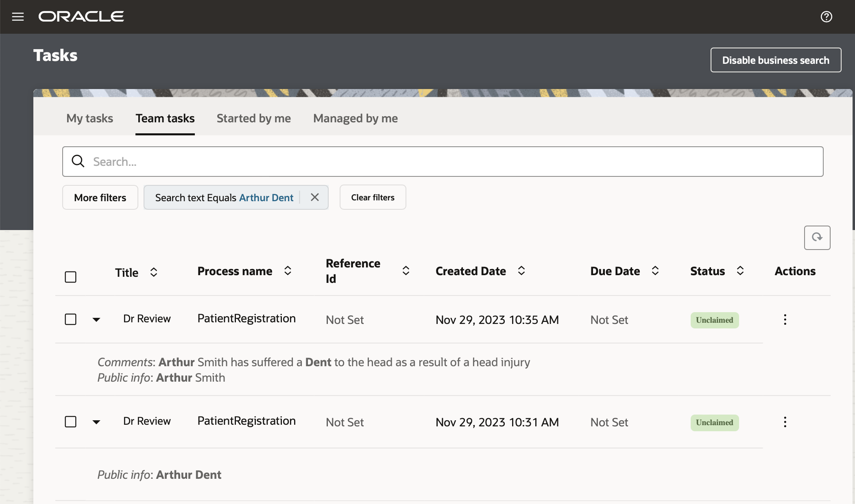Collapse the second Dr Review row details

96,422
